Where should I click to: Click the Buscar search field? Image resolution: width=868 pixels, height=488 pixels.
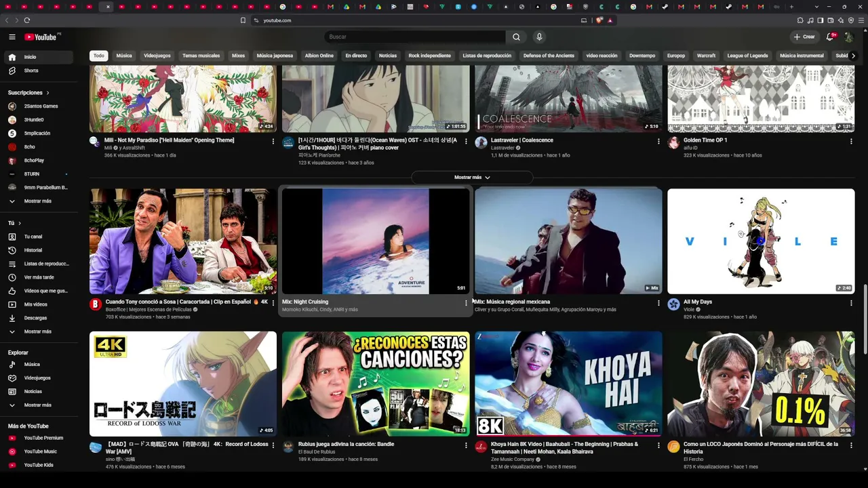click(415, 37)
